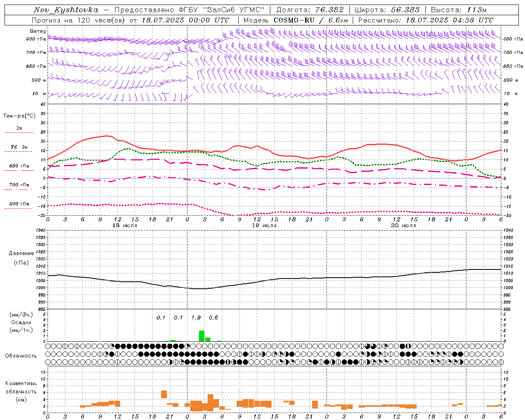
Task: Click the elevation value Высота: 113м
Action: click(x=459, y=10)
